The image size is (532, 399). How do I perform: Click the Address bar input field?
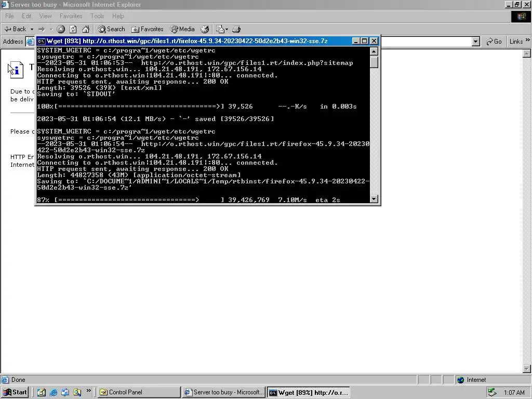[427, 42]
